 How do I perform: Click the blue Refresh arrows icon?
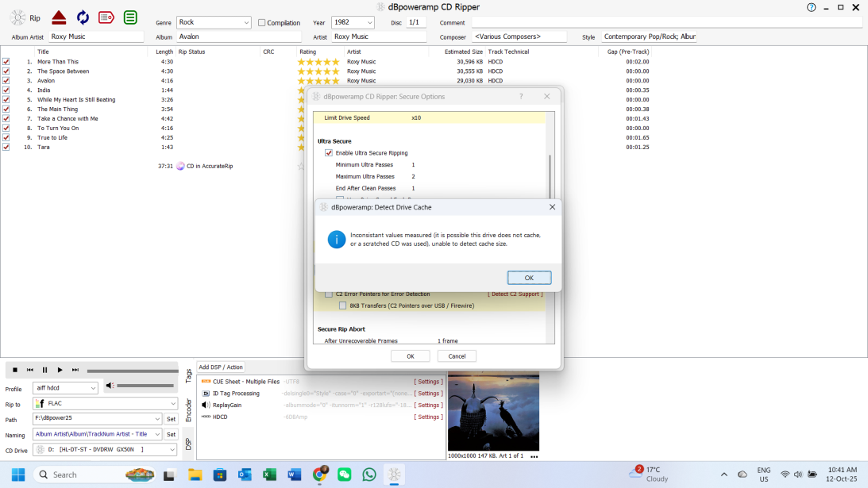tap(83, 17)
